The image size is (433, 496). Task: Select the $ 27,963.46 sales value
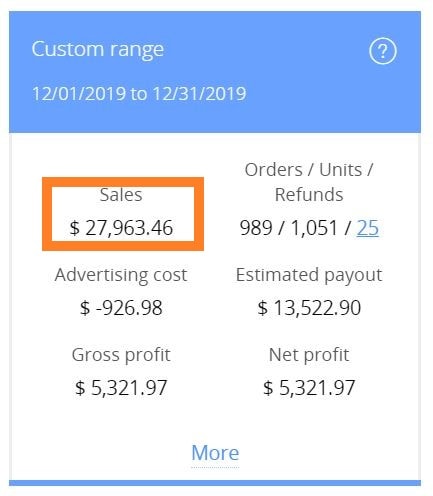[x=121, y=228]
